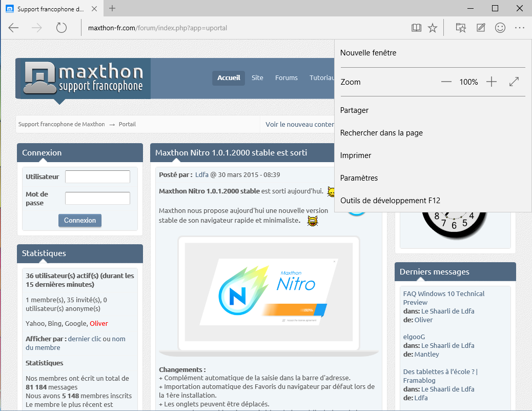532x411 pixels.
Task: Click the Maxthon Nitro post title
Action: coord(231,153)
